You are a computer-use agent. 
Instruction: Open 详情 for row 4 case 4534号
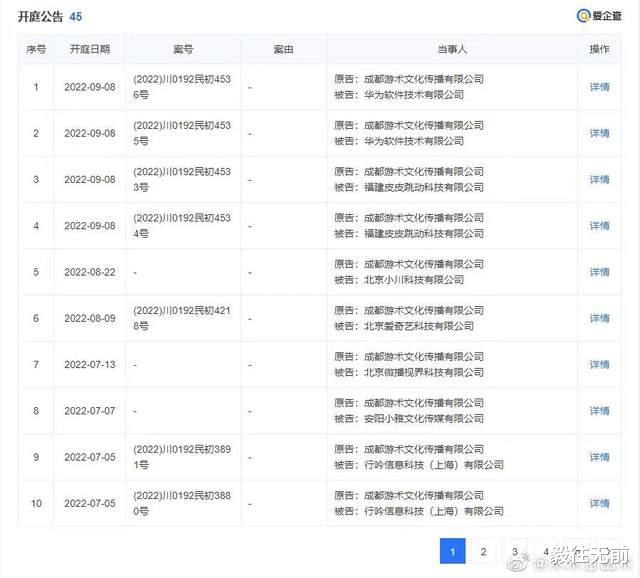tap(599, 226)
